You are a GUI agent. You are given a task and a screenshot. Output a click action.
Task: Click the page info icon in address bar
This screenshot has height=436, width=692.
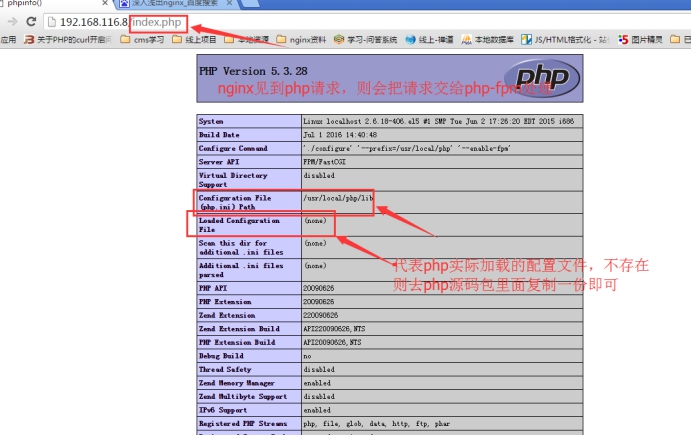click(52, 22)
